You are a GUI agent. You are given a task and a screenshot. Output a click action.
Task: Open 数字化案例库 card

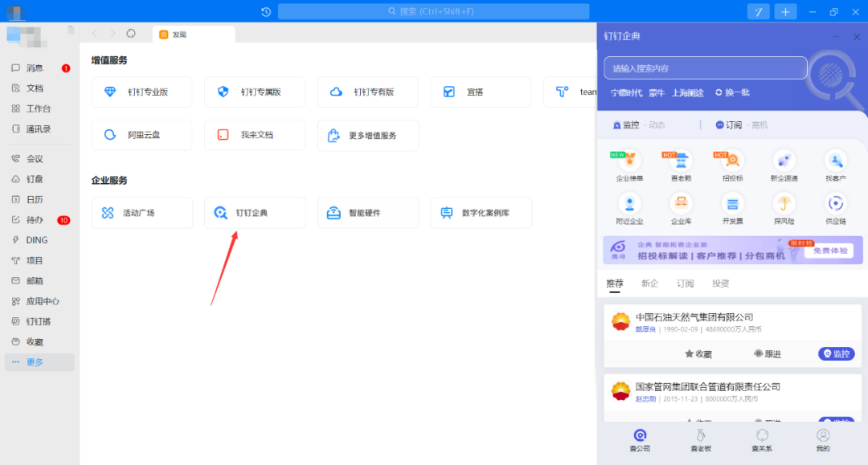(481, 213)
